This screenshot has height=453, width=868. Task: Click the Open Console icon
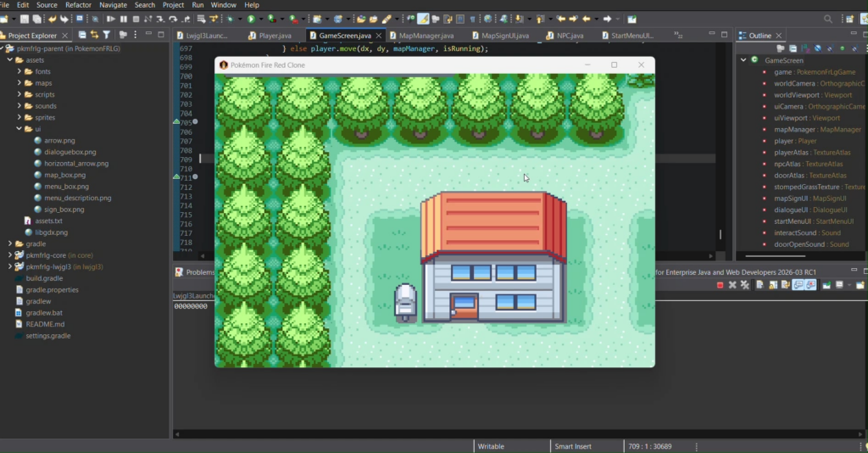point(860,285)
